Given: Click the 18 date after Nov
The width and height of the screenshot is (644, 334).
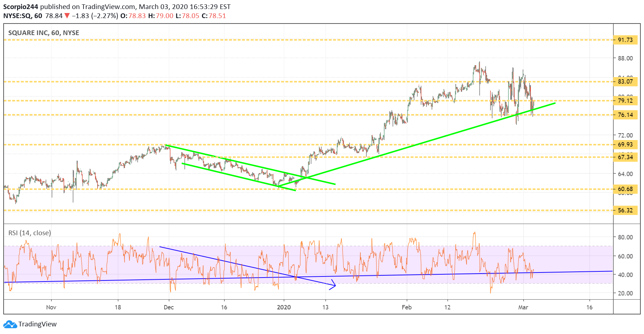Looking at the screenshot, I should click(x=118, y=307).
